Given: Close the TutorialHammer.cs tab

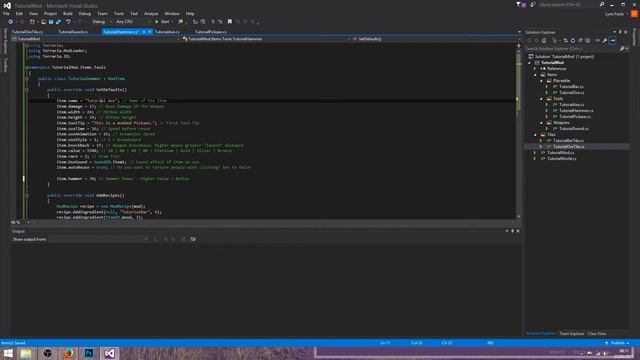Looking at the screenshot, I should (x=150, y=32).
